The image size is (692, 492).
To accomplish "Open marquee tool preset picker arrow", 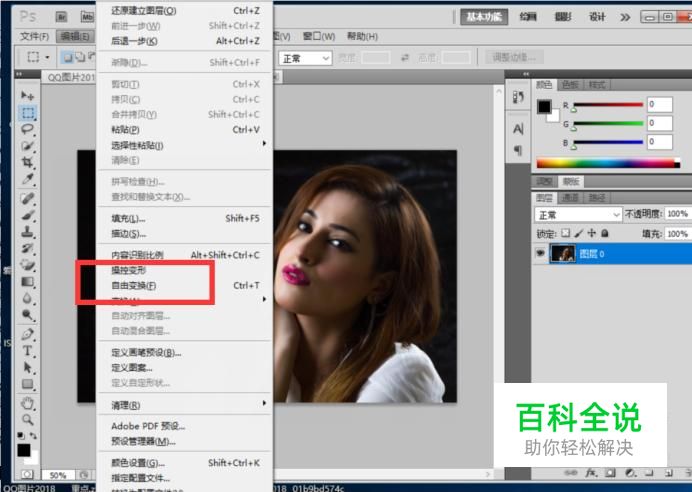I will pyautogui.click(x=47, y=57).
